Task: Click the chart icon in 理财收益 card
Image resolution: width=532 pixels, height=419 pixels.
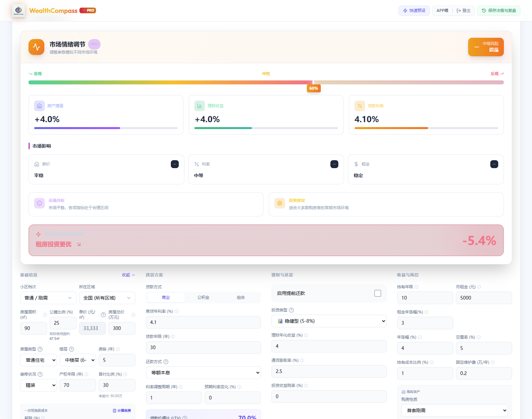Action: (x=200, y=106)
